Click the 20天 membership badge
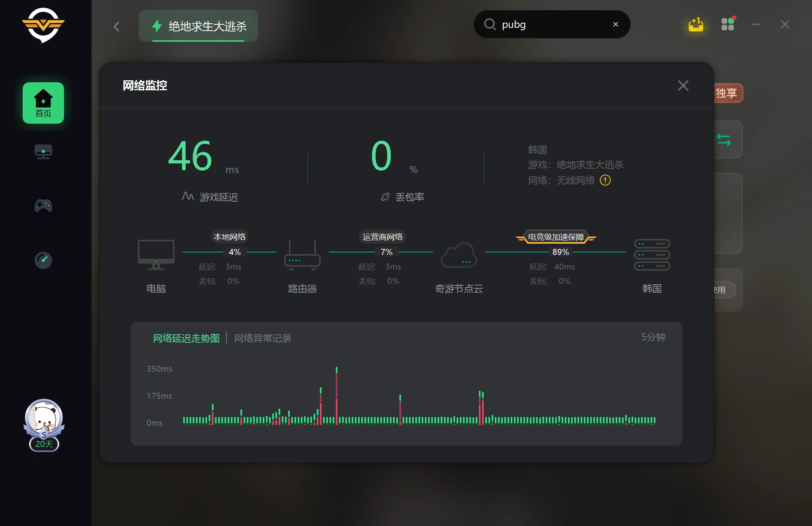The width and height of the screenshot is (812, 526). click(x=44, y=444)
